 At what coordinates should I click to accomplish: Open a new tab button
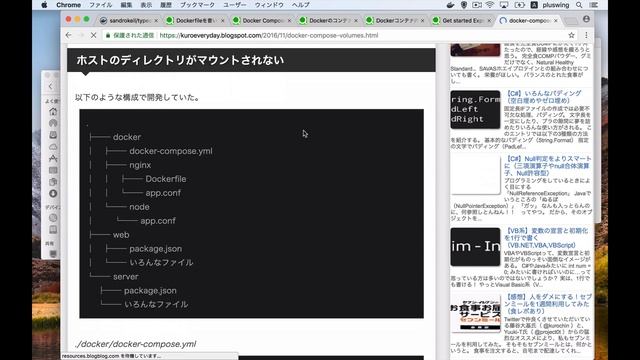[571, 20]
